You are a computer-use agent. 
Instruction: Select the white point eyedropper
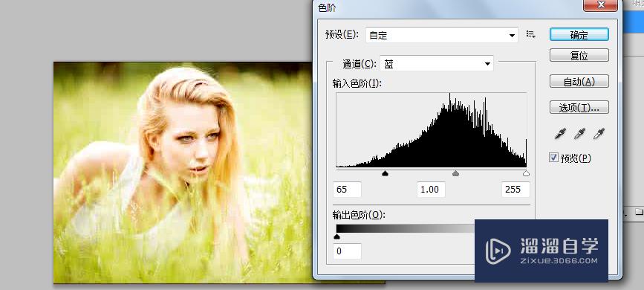[599, 133]
